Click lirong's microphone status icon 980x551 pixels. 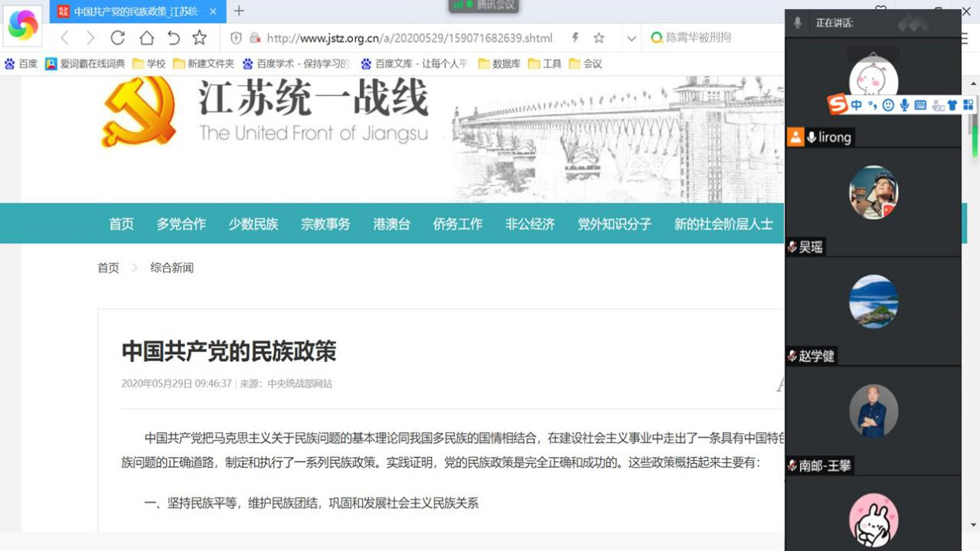[x=812, y=137]
